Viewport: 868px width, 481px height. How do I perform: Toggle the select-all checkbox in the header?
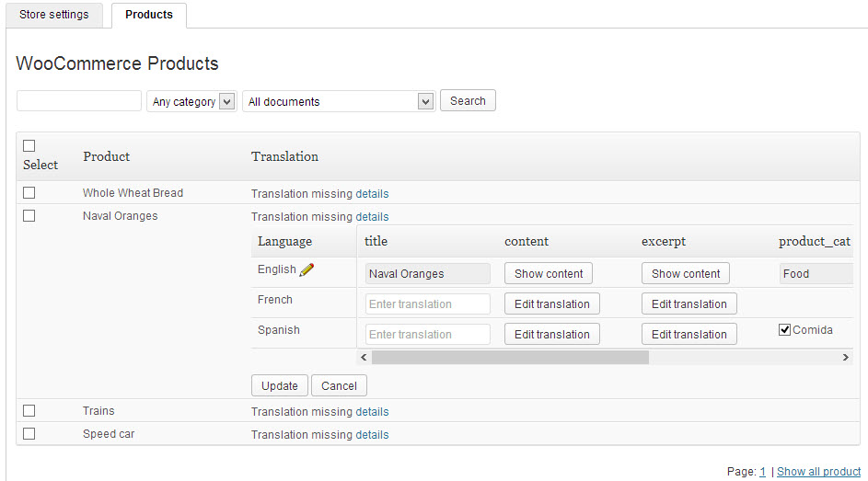(29, 146)
